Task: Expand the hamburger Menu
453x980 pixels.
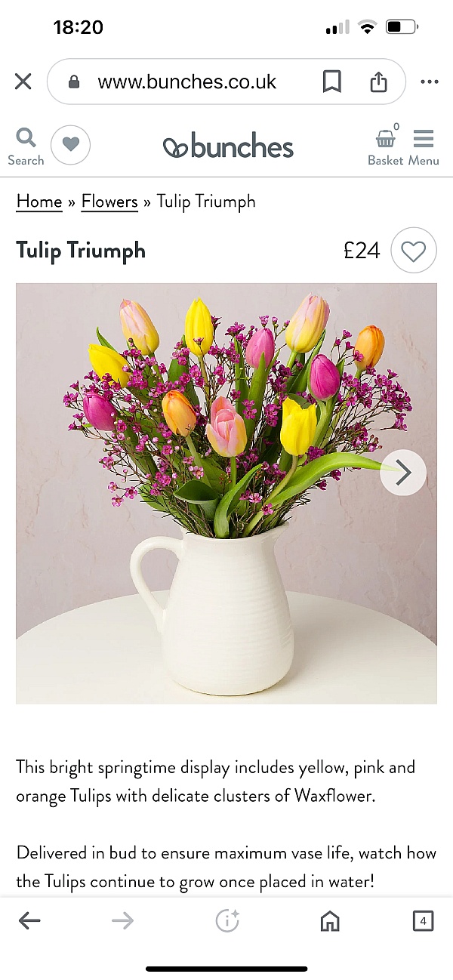Action: (424, 146)
